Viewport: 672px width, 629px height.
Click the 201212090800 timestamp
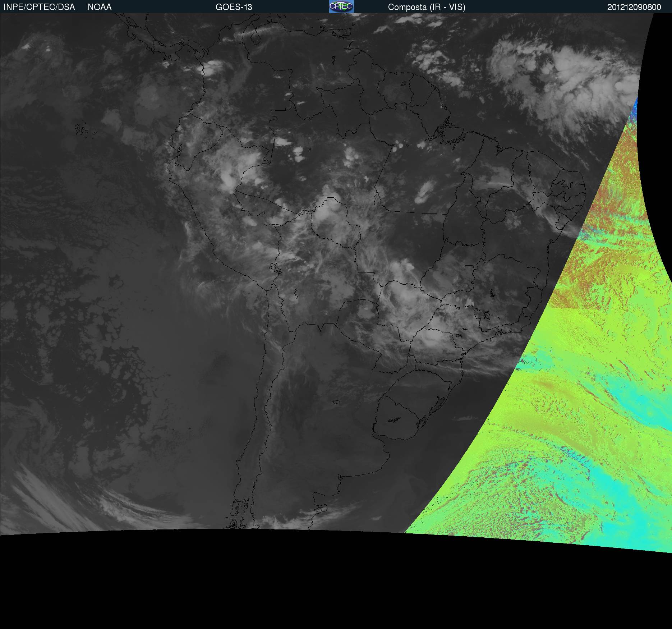[634, 7]
